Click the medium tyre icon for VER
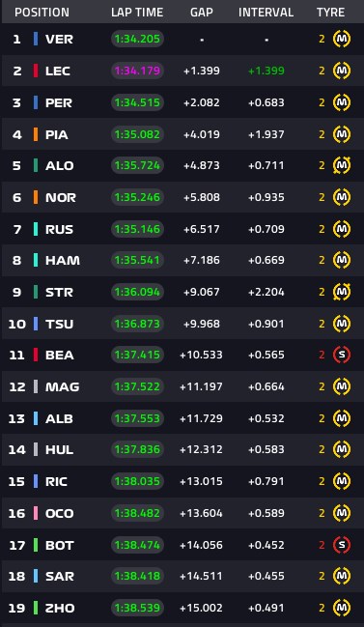Image resolution: width=364 pixels, height=627 pixels. pos(342,40)
